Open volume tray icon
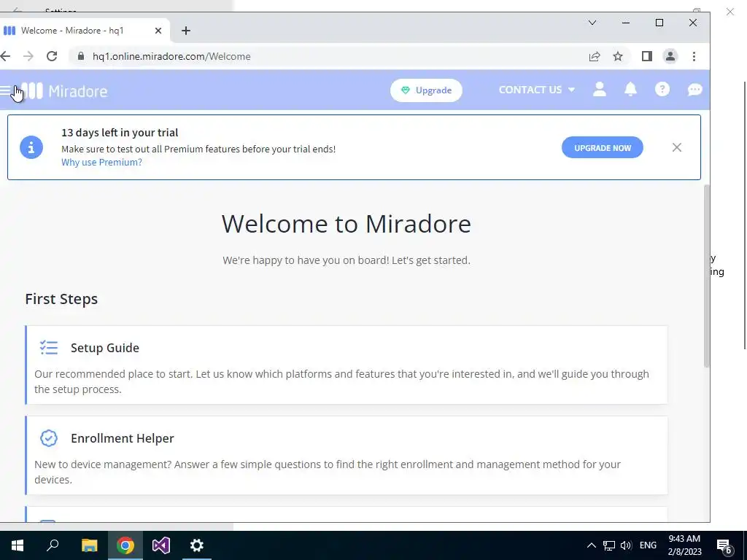The width and height of the screenshot is (747, 560). pyautogui.click(x=626, y=545)
